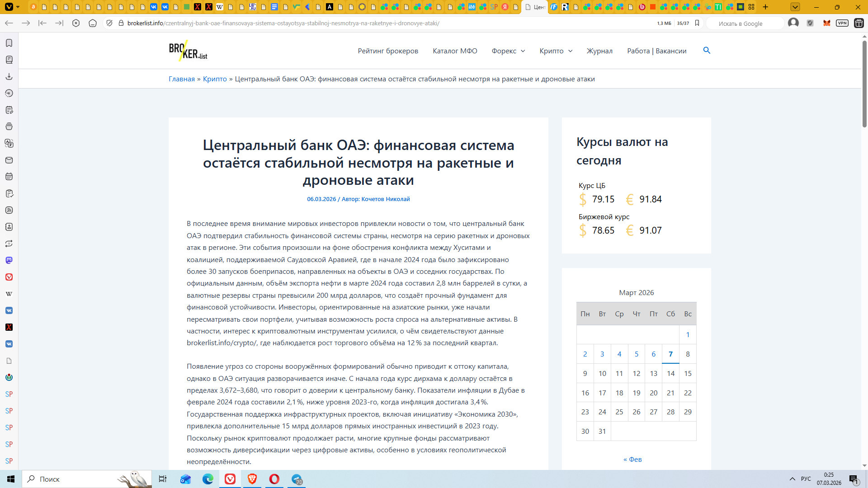Bookmark this page from address bar

point(697,23)
